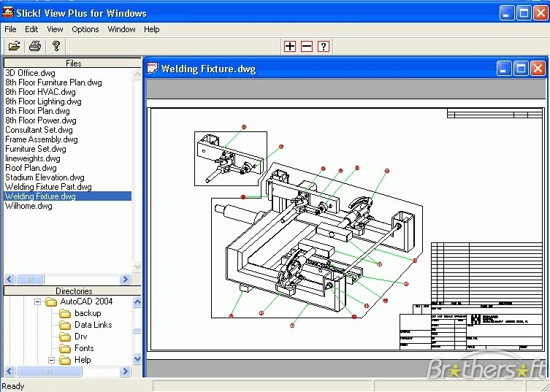This screenshot has height=392, width=550.
Task: Maximize the Welding Fixture.dwg document window
Action: coord(521,69)
